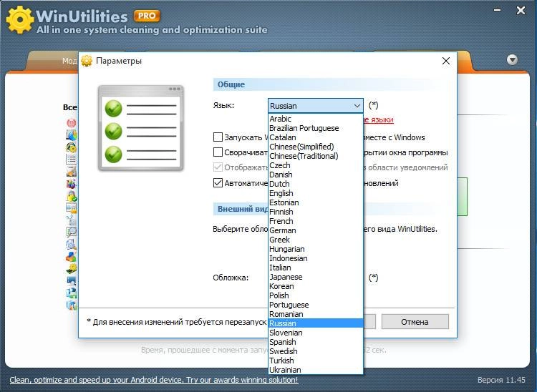Open the Android device promotion link
The width and height of the screenshot is (537, 392).
154,380
